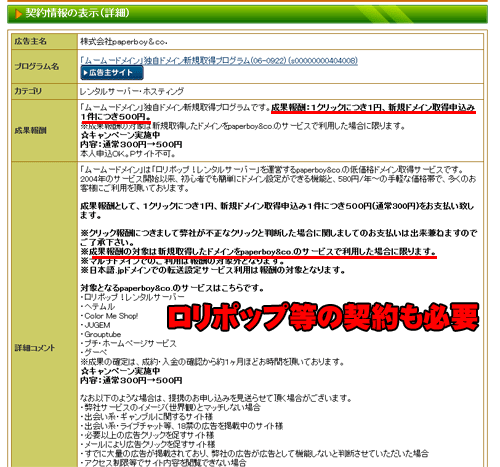The image size is (500, 467).
Task: Click the paragraph starting 成果報酬として、1クリックにつき1円
Action: (x=277, y=211)
